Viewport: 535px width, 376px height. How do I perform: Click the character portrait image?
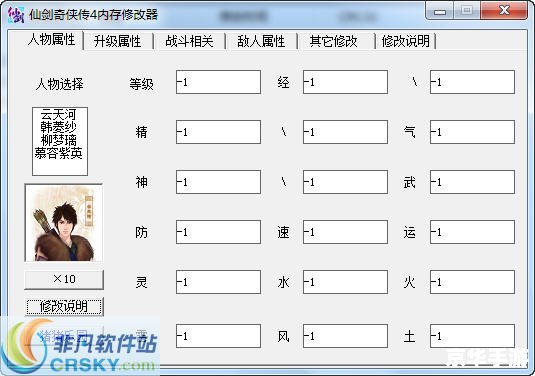(x=64, y=223)
